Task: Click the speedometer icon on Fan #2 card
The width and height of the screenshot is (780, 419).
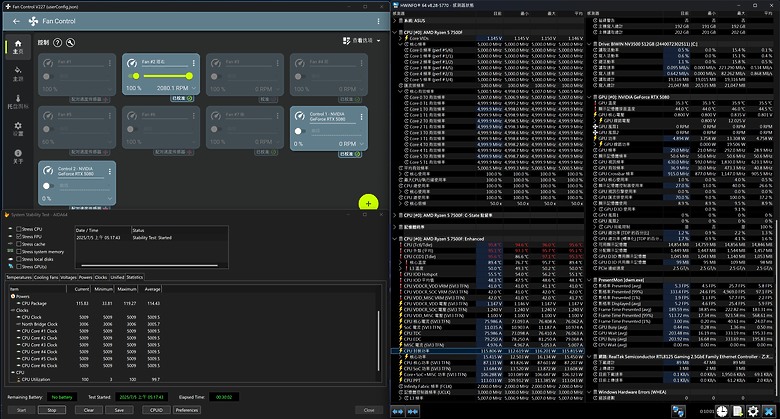Action: (132, 63)
